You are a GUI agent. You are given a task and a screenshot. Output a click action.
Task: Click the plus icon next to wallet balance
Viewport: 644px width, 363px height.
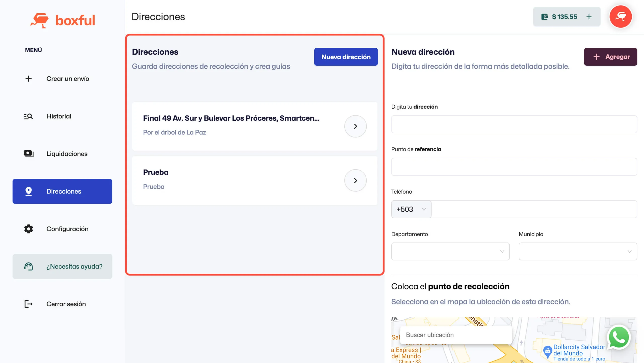tap(589, 17)
